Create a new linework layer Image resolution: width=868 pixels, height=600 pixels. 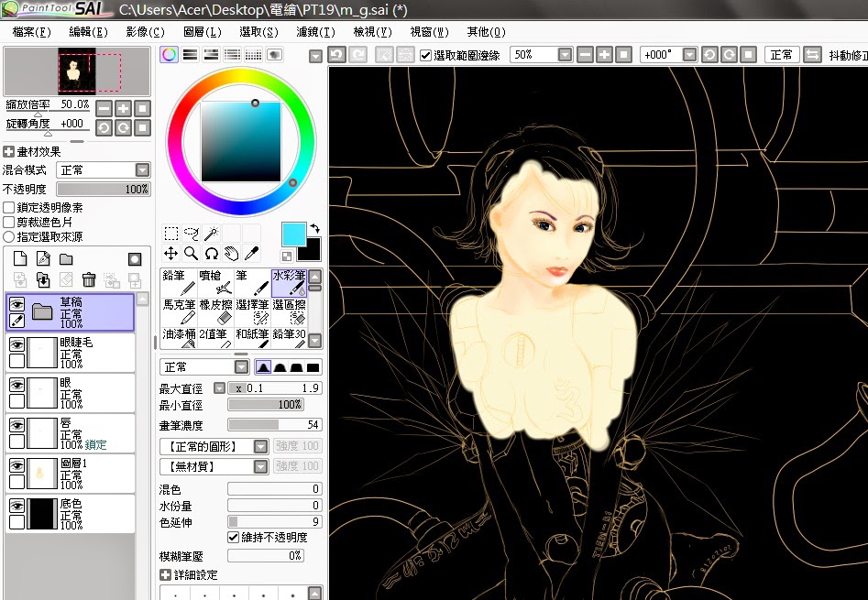(x=43, y=259)
